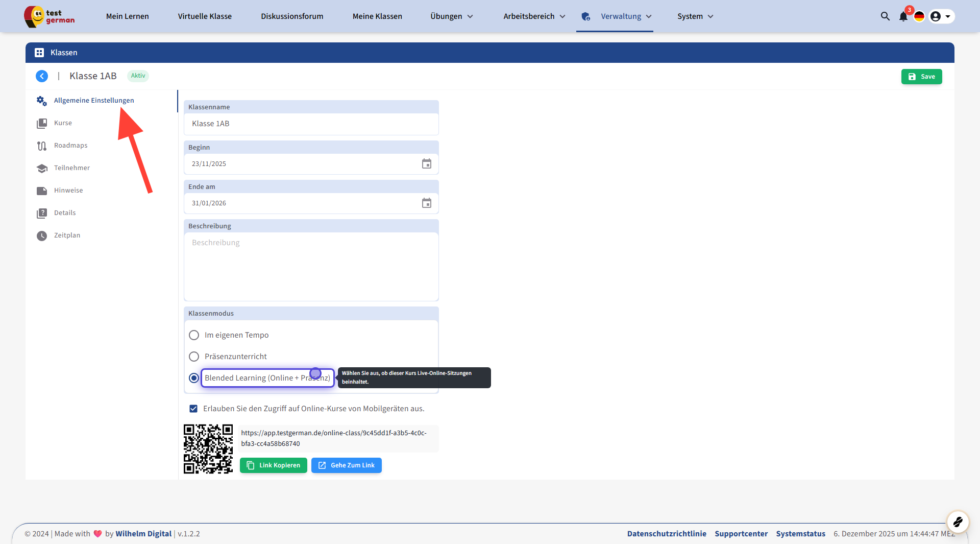Select the Präsenzunterricht radio option
Image resolution: width=980 pixels, height=544 pixels.
tap(194, 357)
